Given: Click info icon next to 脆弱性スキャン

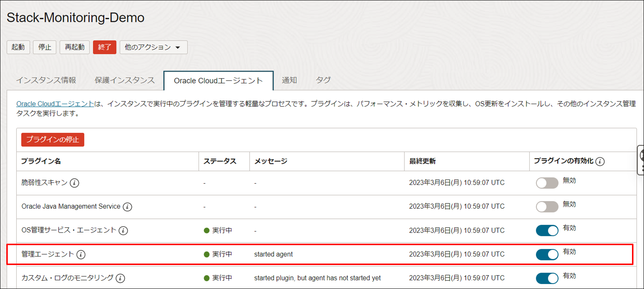Looking at the screenshot, I should [x=74, y=183].
